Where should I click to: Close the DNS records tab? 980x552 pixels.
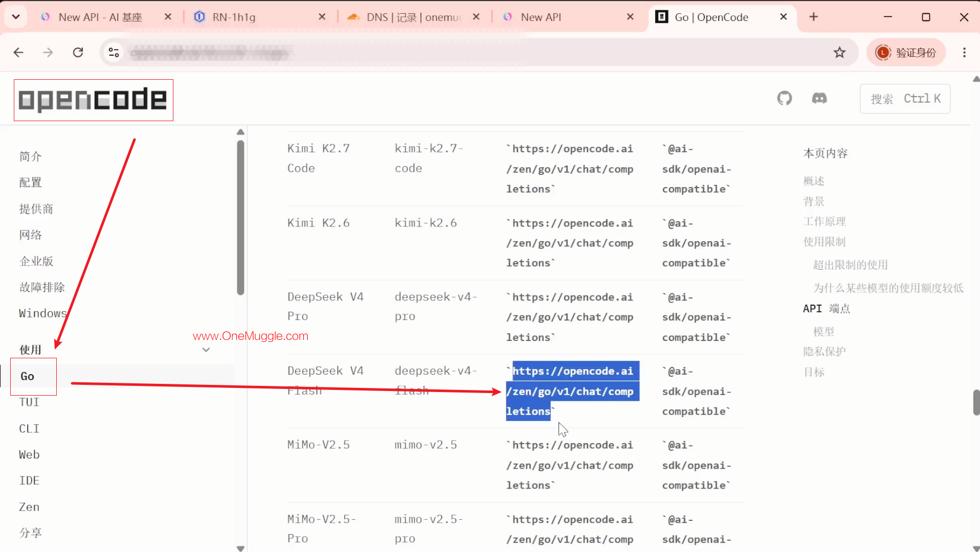click(476, 17)
